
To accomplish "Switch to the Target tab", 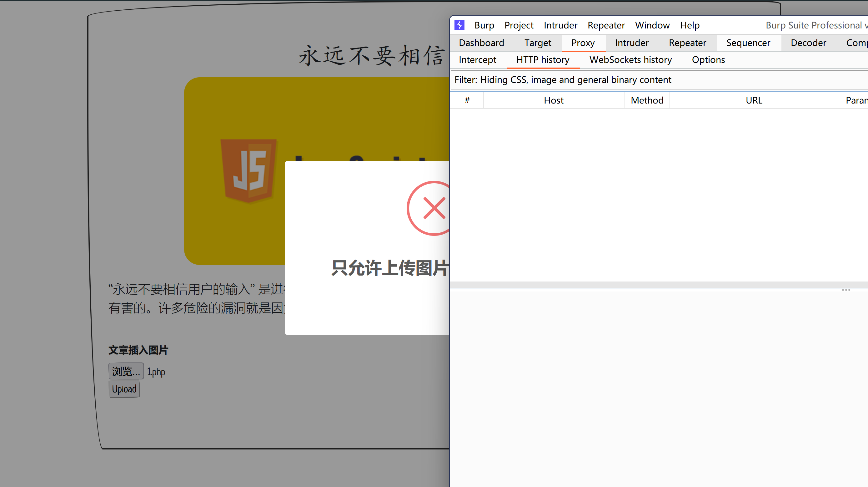I will 537,43.
